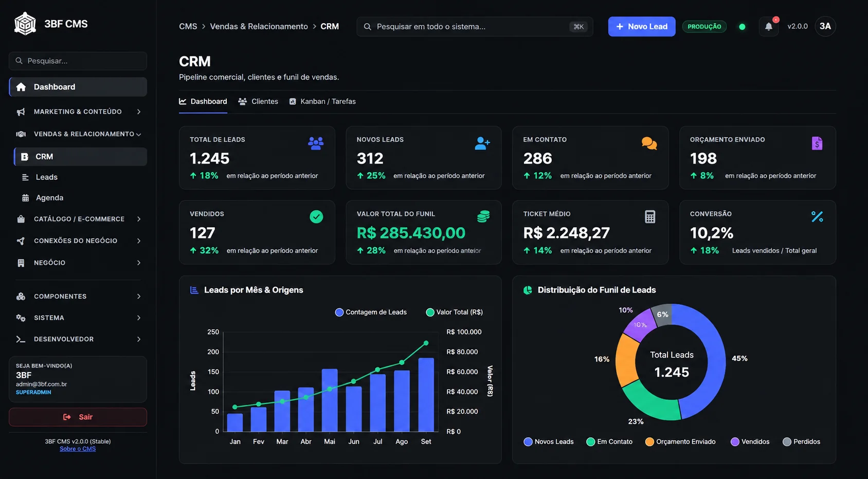Open the notifications bell icon
Image resolution: width=868 pixels, height=479 pixels.
[768, 26]
